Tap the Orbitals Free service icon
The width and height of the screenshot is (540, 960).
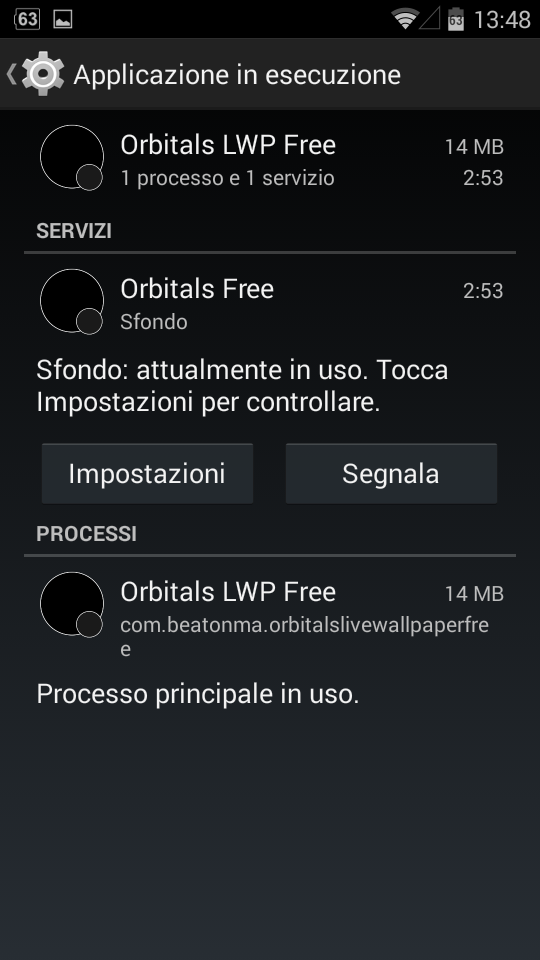point(72,301)
